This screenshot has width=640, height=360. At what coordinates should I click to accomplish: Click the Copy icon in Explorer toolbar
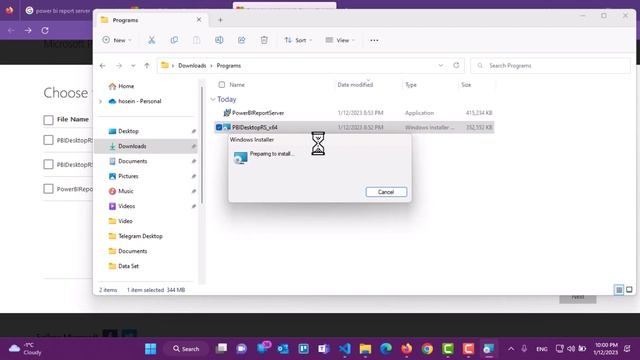point(174,40)
